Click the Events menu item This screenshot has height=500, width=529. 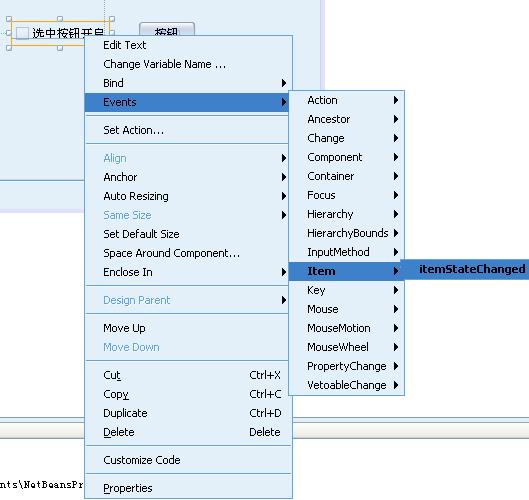187,102
